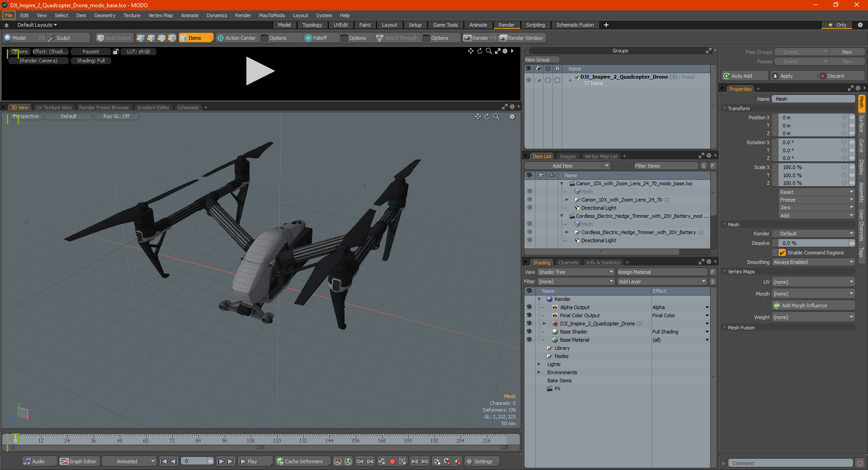Click the Add Morph Influence button
The image size is (868, 470).
[813, 305]
